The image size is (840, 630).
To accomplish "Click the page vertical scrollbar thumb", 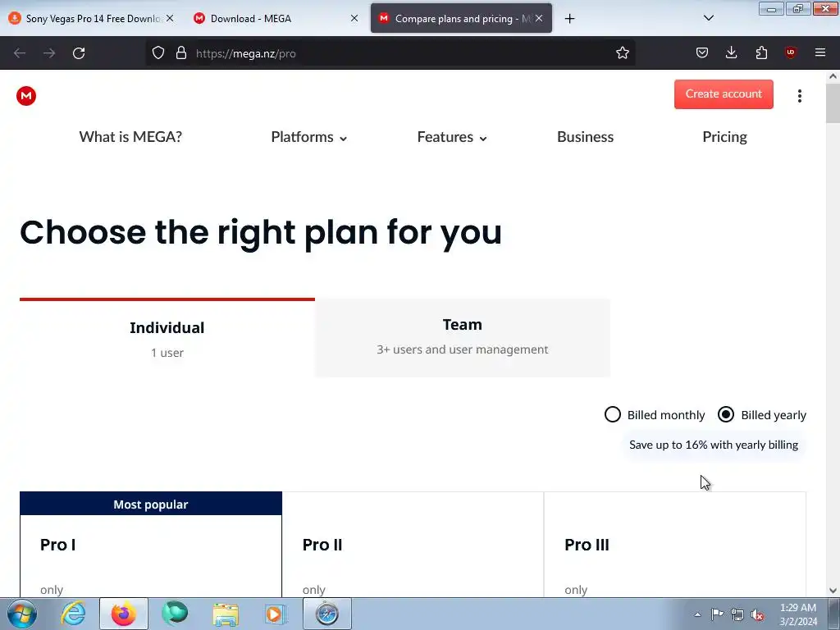I will (833, 103).
